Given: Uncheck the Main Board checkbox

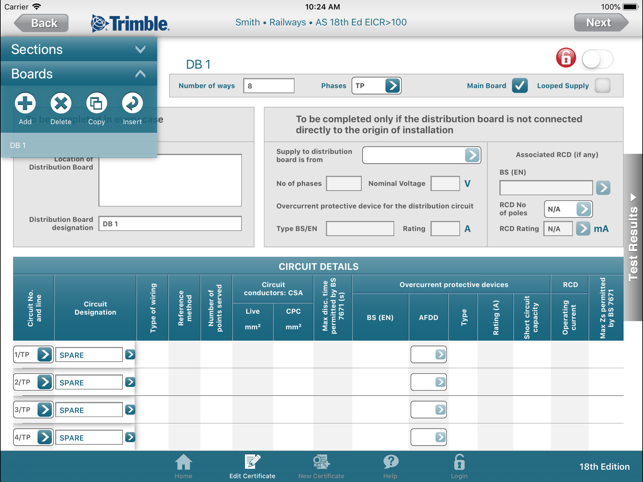Looking at the screenshot, I should 520,85.
